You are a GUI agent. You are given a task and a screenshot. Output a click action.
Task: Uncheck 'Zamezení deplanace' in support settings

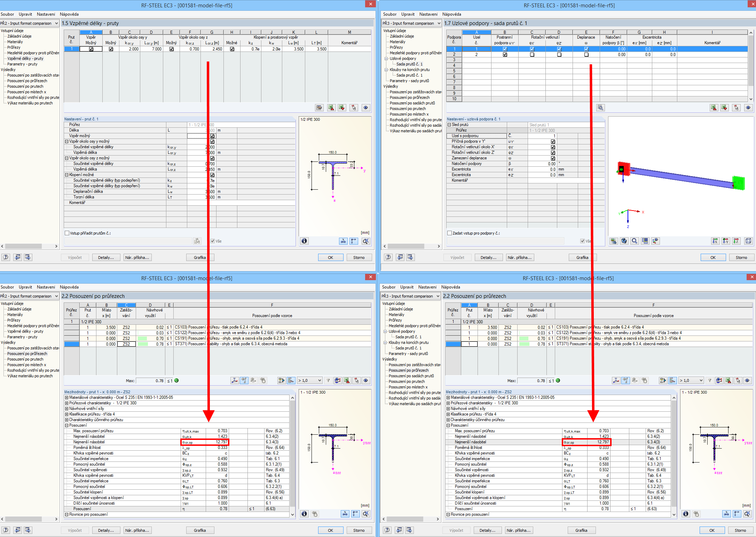553,158
